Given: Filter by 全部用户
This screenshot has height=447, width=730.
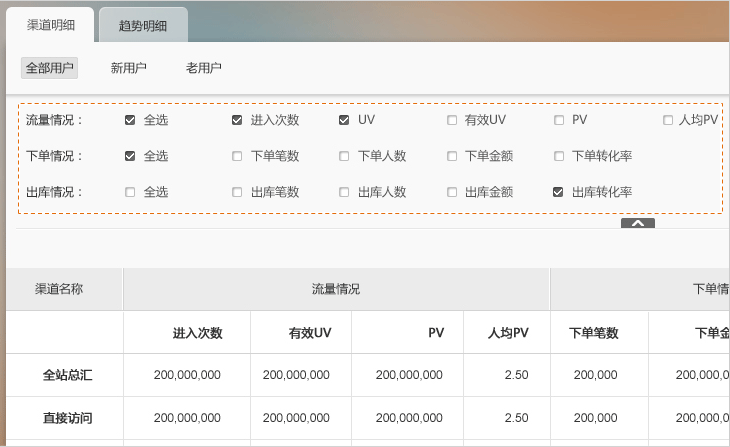Looking at the screenshot, I should click(x=49, y=68).
